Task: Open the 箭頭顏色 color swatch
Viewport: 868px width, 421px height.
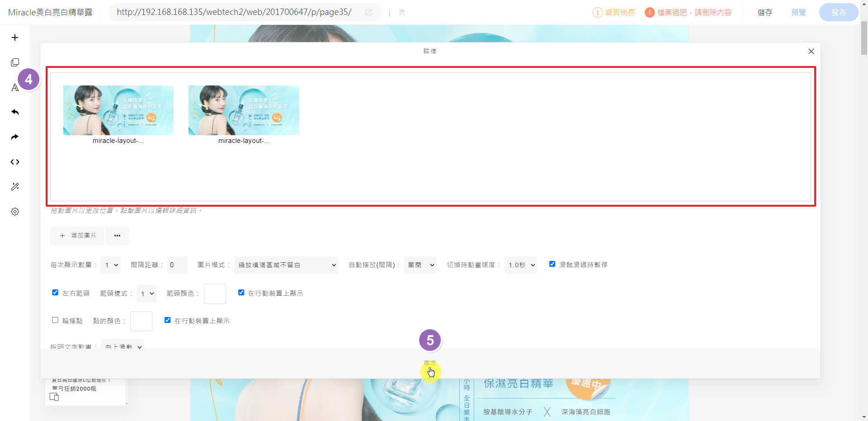Action: click(215, 294)
